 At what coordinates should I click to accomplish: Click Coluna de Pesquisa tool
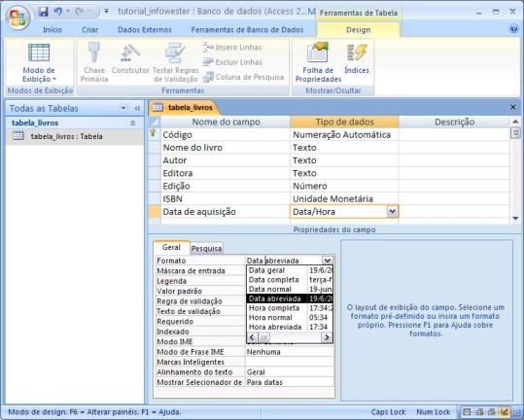tap(244, 77)
